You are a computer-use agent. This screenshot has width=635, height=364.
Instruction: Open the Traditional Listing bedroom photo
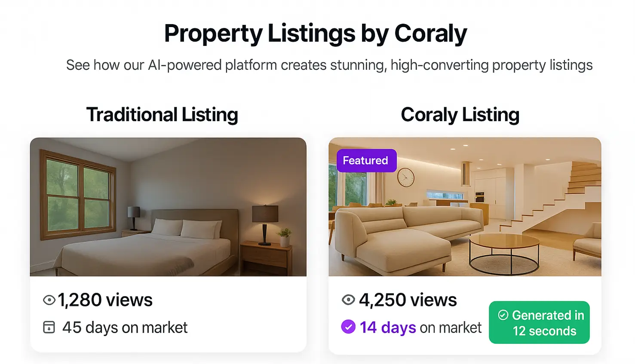pos(168,207)
